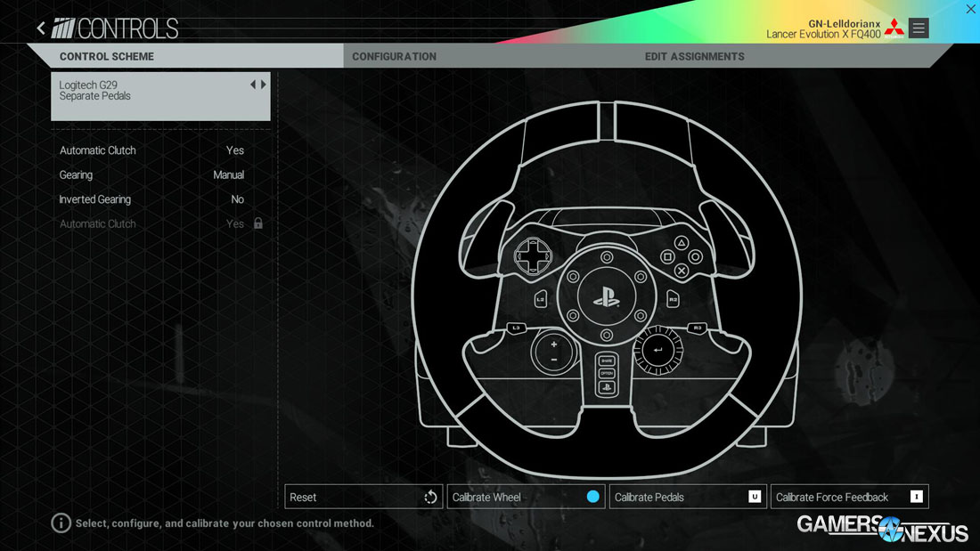
Task: Open the EDIT ASSIGNMENTS tab
Action: (694, 56)
